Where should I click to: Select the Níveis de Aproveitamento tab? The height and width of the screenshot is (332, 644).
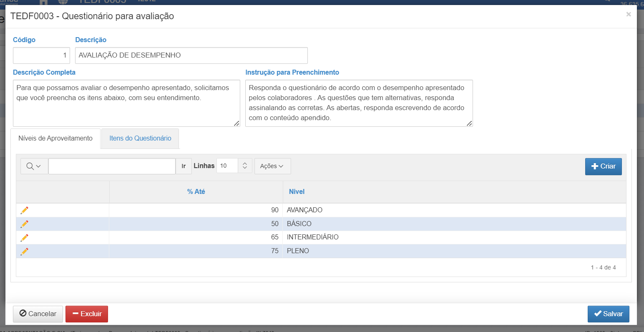click(55, 138)
